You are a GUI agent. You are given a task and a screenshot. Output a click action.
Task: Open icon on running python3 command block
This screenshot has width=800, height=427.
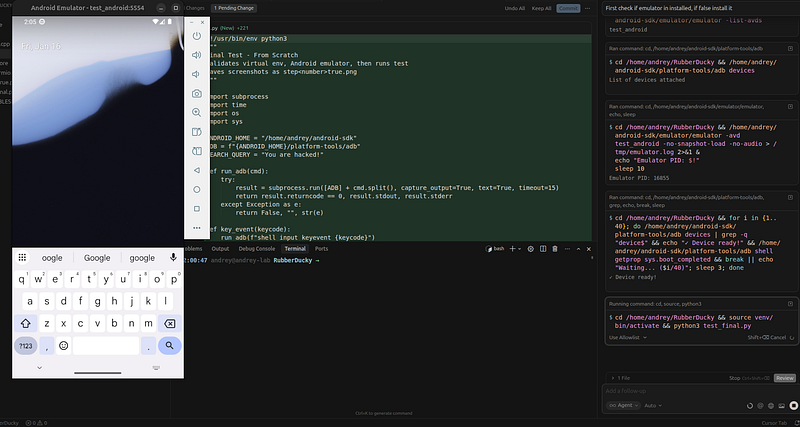coord(790,304)
